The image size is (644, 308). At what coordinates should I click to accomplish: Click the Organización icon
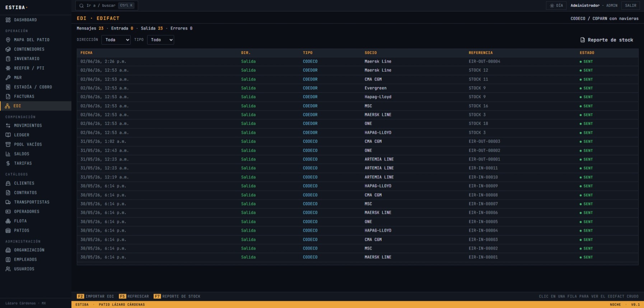(8, 250)
